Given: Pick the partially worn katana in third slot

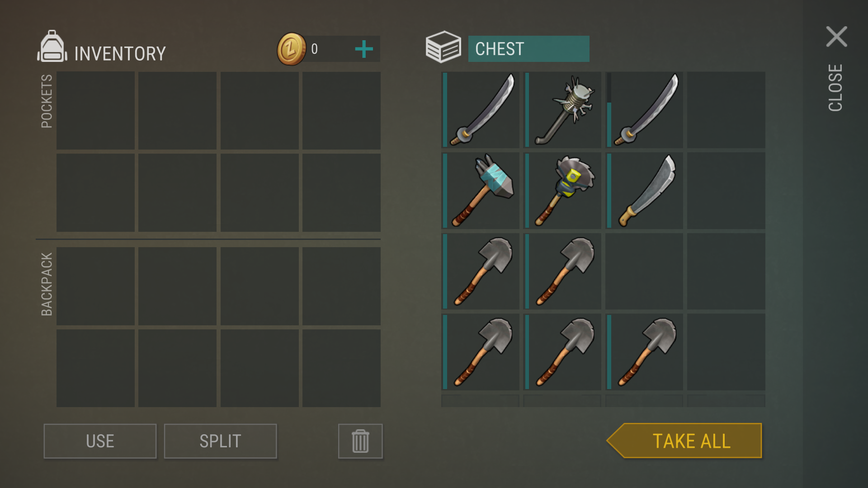Looking at the screenshot, I should click(x=644, y=110).
